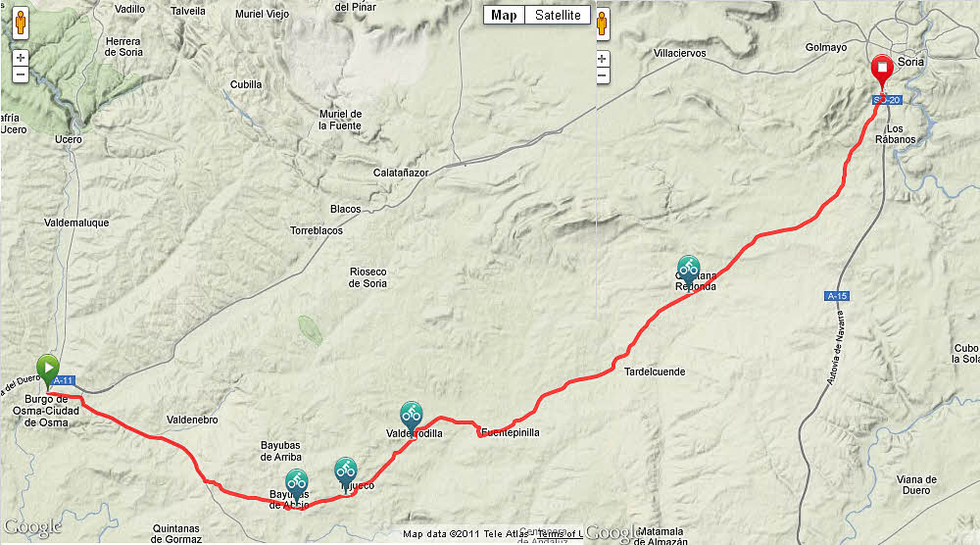The width and height of the screenshot is (980, 545).
Task: Click the Tardelcuende town label
Action: 655,372
